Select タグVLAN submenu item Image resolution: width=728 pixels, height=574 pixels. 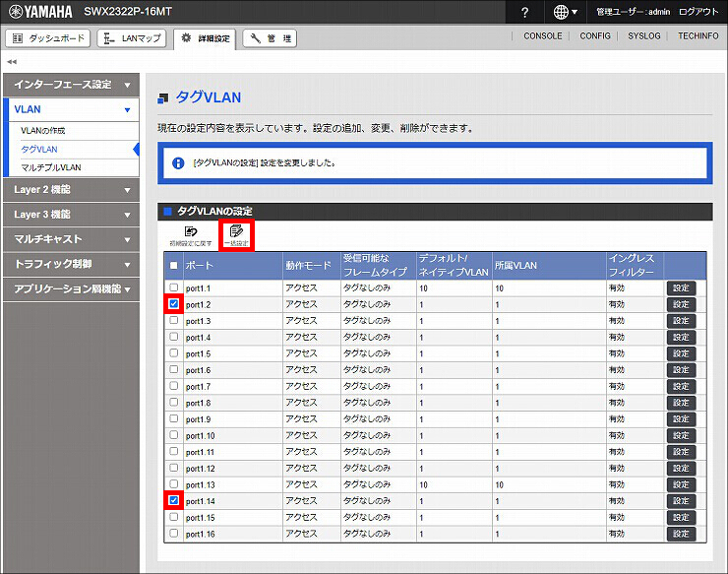39,150
